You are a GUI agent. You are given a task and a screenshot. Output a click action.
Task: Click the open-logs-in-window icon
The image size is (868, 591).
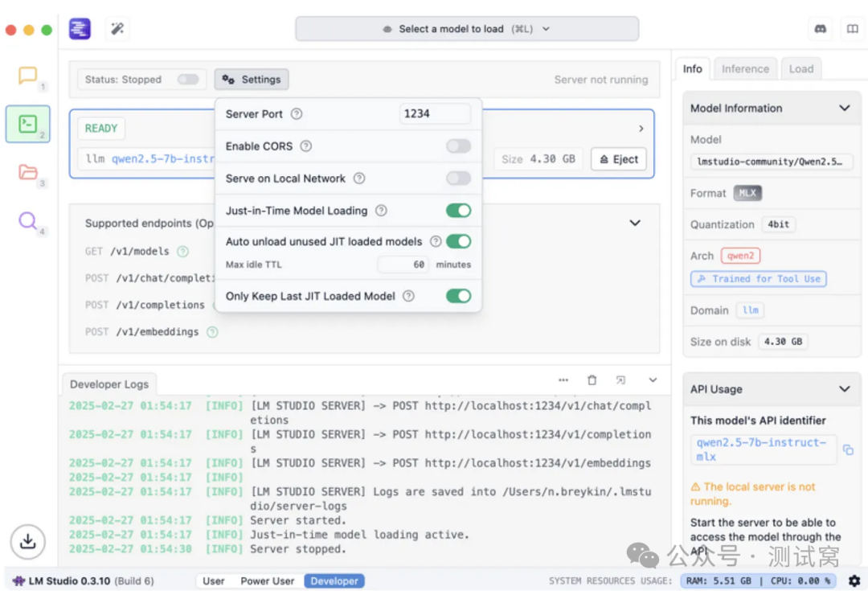(620, 380)
